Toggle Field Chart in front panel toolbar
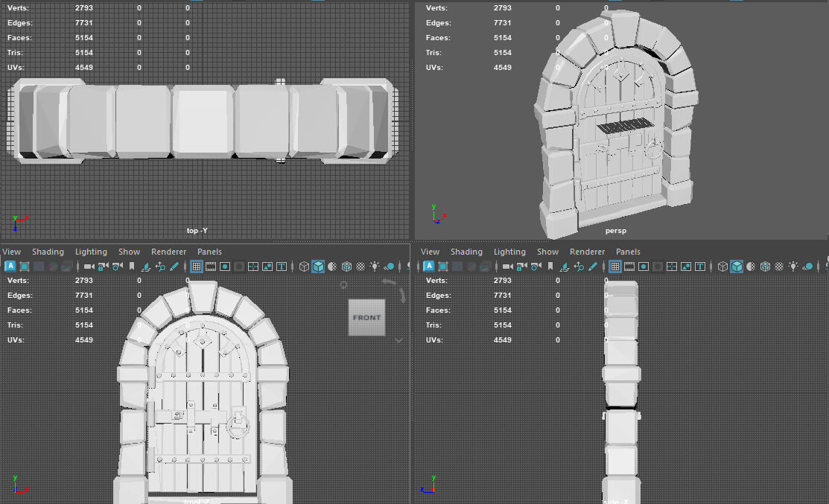829x504 pixels. pos(253,267)
